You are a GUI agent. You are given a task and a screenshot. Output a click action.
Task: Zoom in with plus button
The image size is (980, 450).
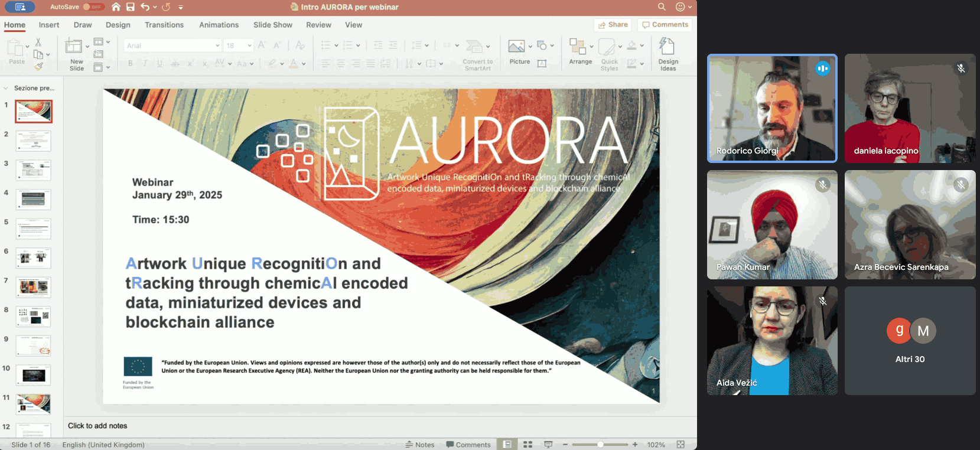click(x=635, y=445)
